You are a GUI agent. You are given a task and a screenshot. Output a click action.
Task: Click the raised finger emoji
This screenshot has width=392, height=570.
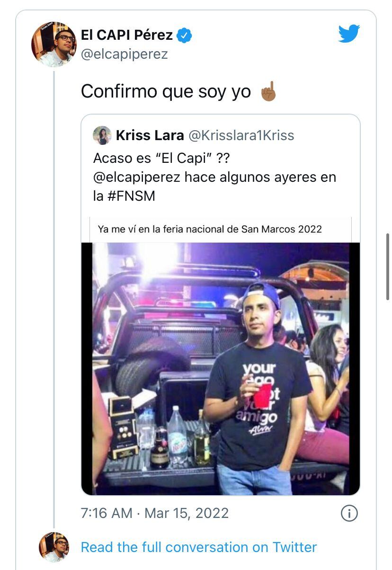click(268, 91)
